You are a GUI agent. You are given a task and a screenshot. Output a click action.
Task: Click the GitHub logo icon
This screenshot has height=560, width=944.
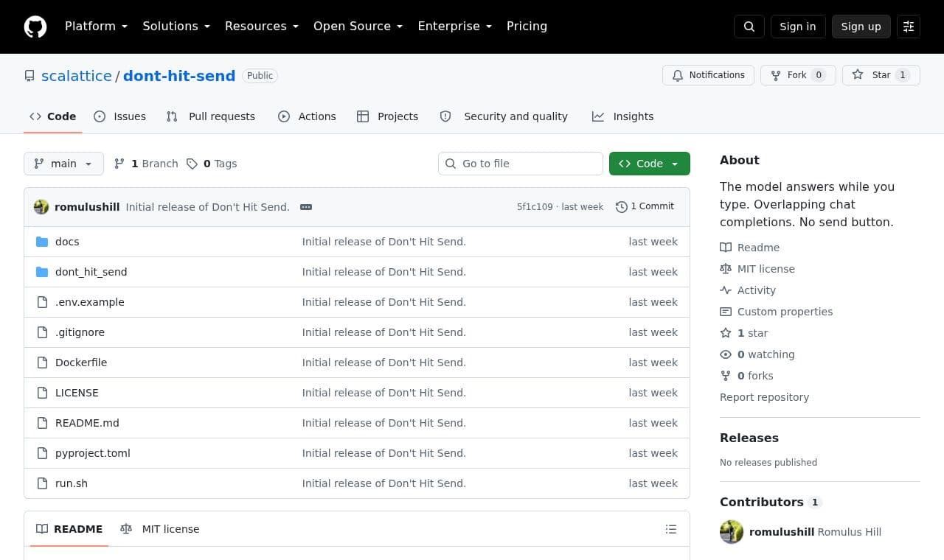pyautogui.click(x=35, y=27)
